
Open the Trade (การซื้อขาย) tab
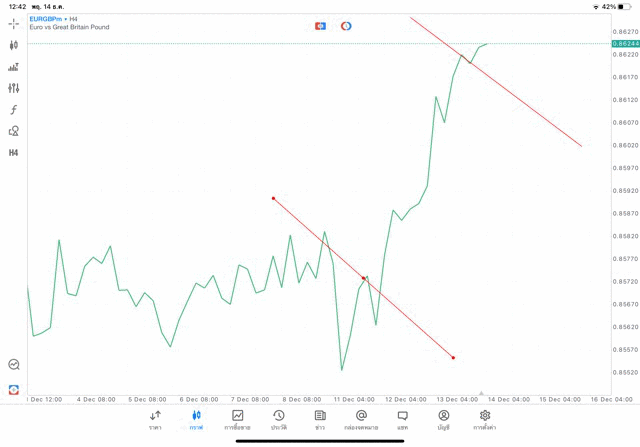point(238,420)
